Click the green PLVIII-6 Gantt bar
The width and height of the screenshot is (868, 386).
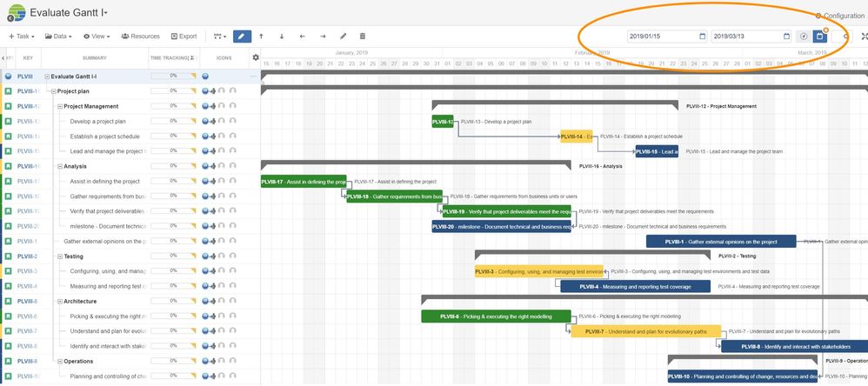tap(496, 316)
